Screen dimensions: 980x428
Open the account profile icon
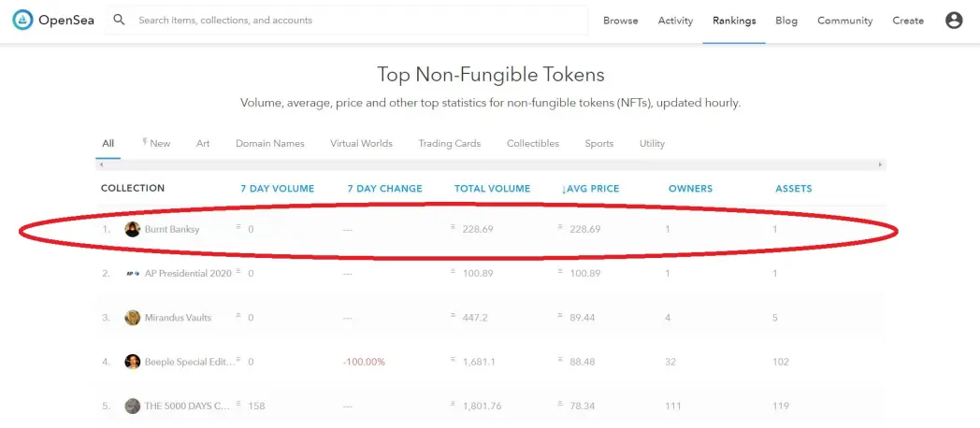(954, 20)
